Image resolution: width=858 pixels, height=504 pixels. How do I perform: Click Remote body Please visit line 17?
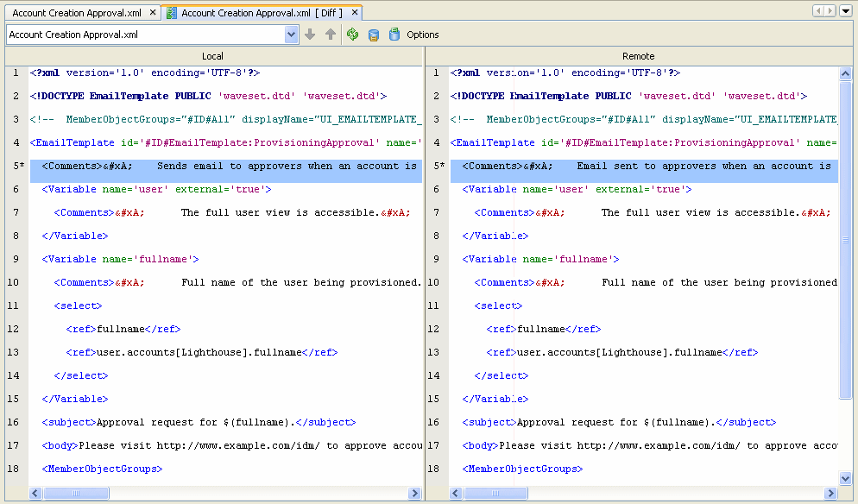(x=649, y=445)
